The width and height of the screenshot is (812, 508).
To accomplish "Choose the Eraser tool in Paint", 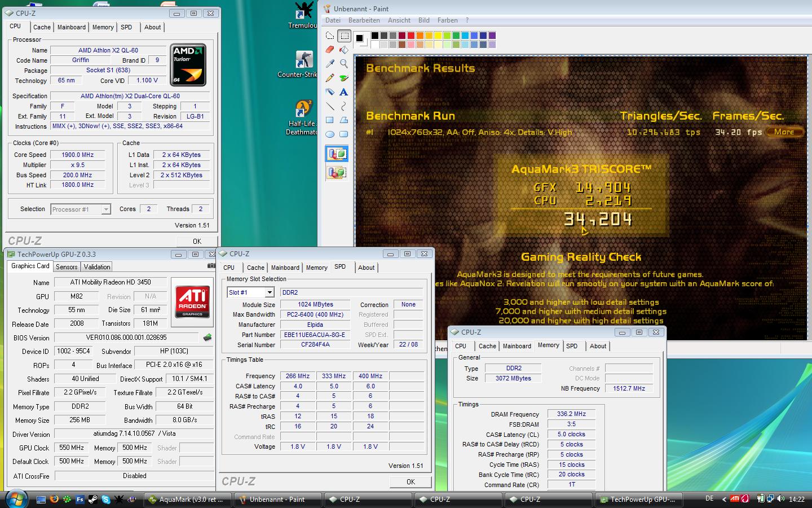I will [x=330, y=50].
